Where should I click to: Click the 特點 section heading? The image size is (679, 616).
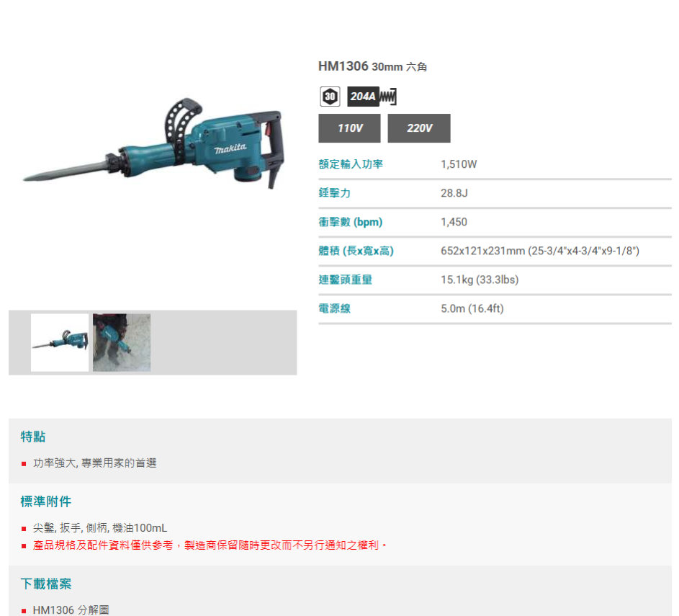(33, 437)
